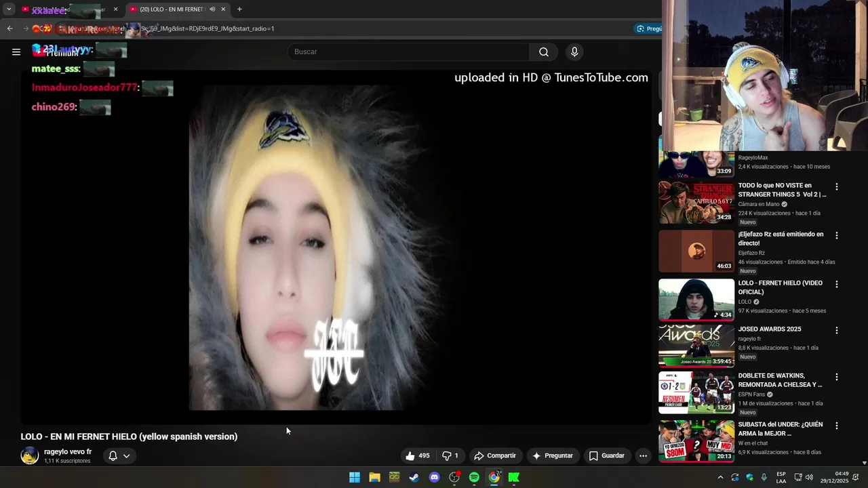Open menu for DOBLETE DE WATKINS video

(x=836, y=376)
